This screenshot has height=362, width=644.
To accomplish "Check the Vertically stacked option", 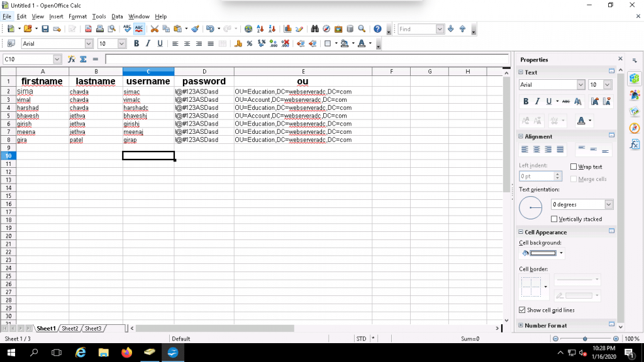I will click(554, 219).
